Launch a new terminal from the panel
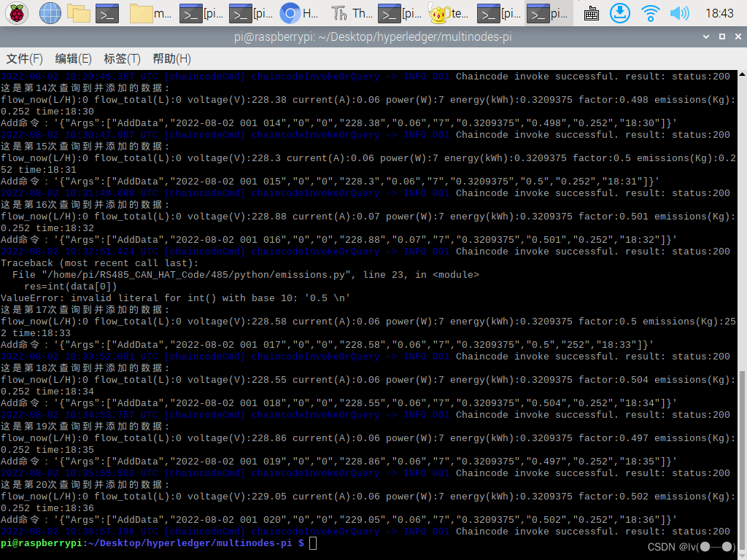 tap(108, 12)
